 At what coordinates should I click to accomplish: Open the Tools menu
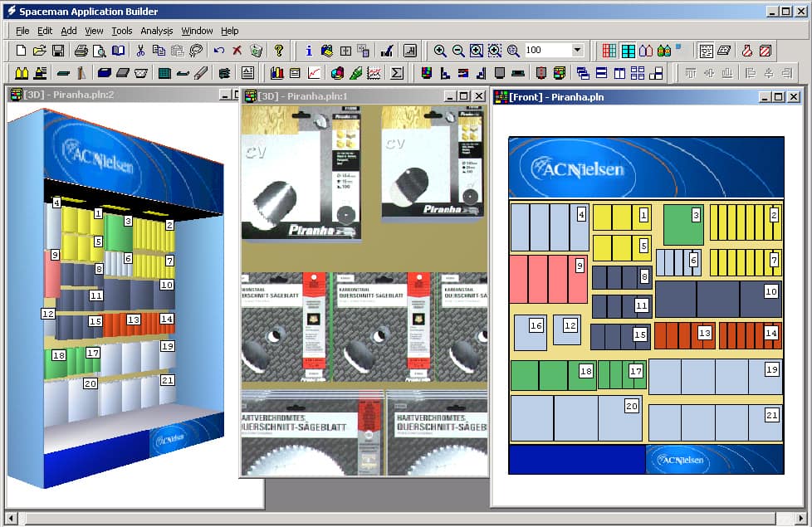(x=122, y=31)
